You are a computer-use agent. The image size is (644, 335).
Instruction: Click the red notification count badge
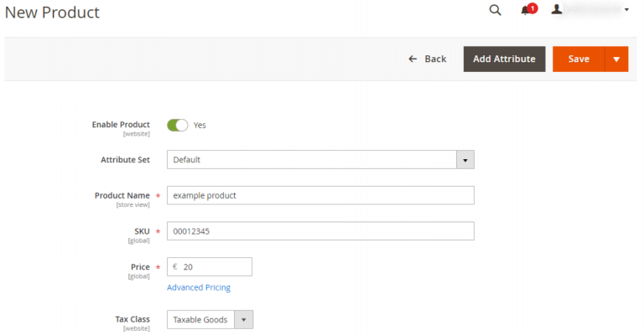point(532,8)
